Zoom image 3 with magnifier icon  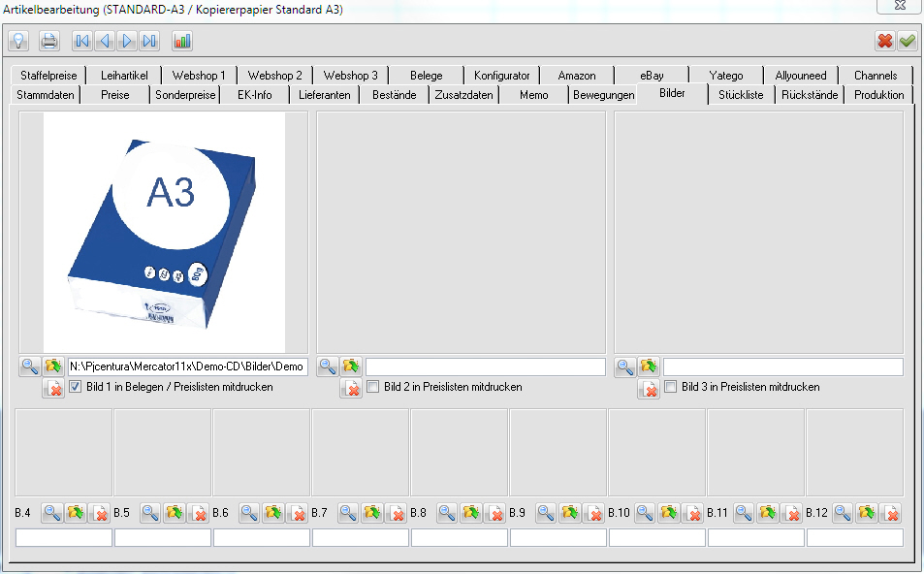[x=625, y=367]
